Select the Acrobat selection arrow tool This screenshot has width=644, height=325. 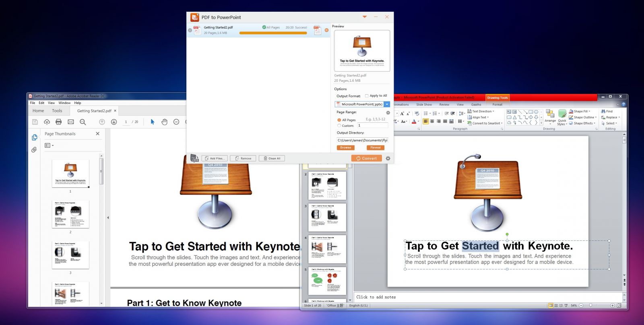[153, 122]
